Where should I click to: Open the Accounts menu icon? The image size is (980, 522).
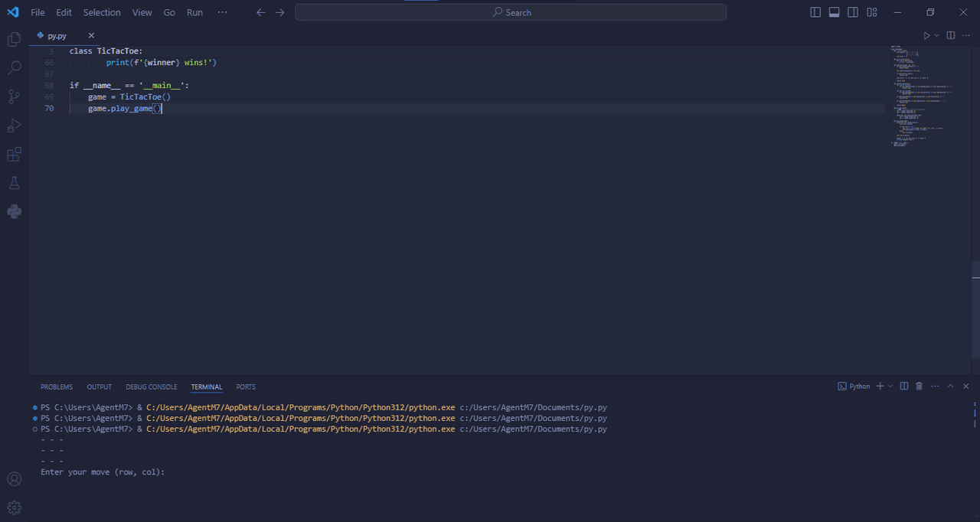pyautogui.click(x=14, y=479)
